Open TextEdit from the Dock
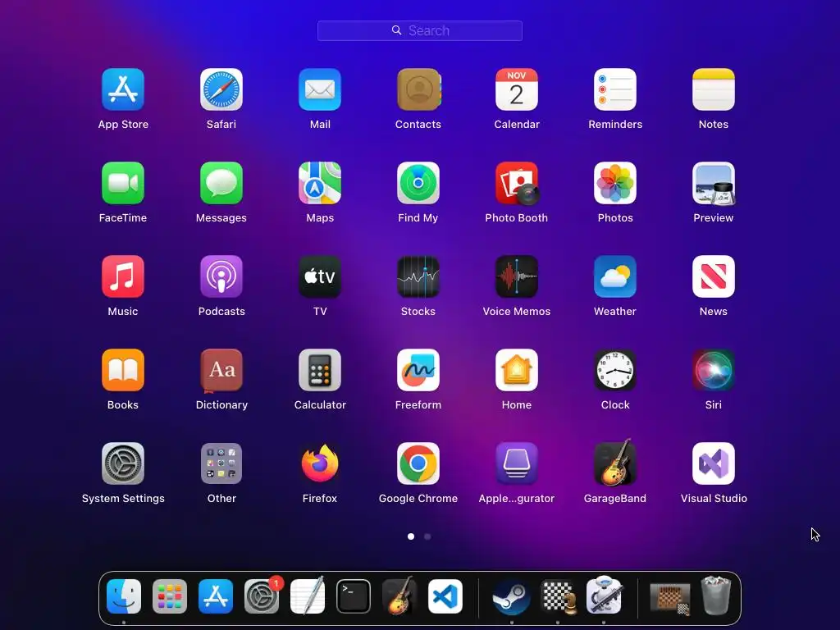 [308, 596]
